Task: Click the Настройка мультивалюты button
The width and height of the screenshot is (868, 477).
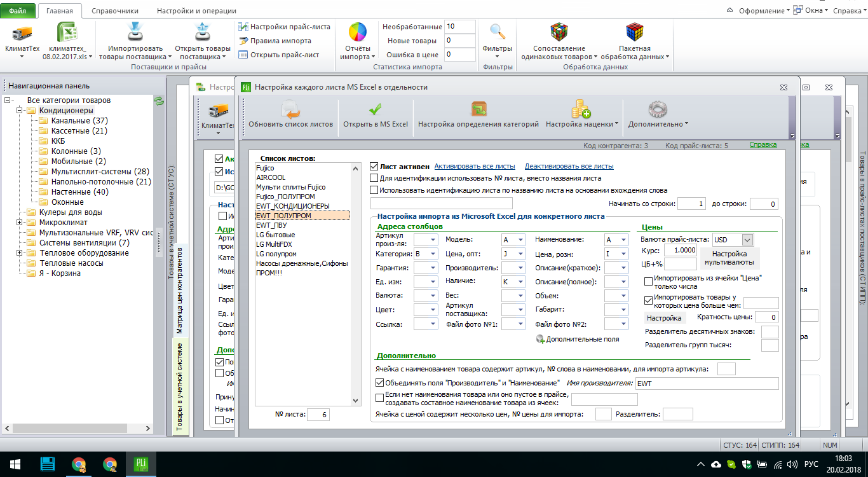Action: 731,258
